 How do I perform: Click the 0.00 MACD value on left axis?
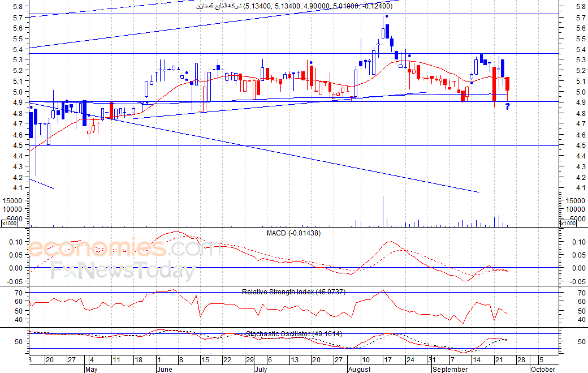tap(16, 268)
